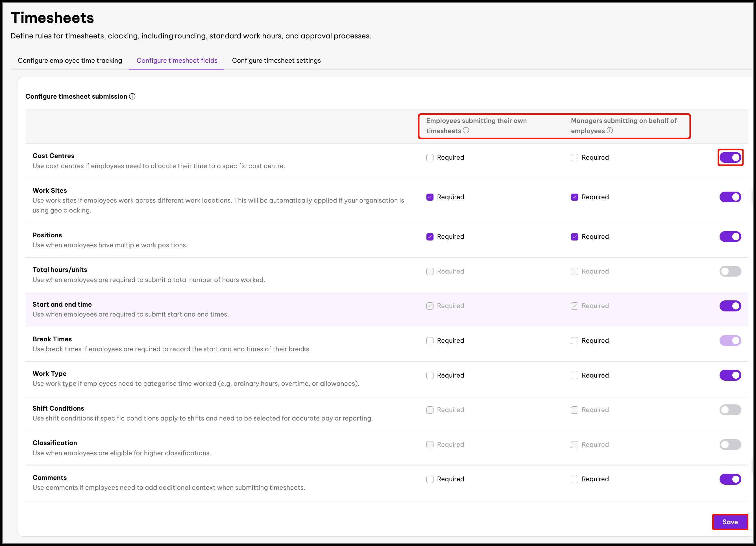The width and height of the screenshot is (756, 546).
Task: Enable the Total hours/units toggle
Action: 730,271
